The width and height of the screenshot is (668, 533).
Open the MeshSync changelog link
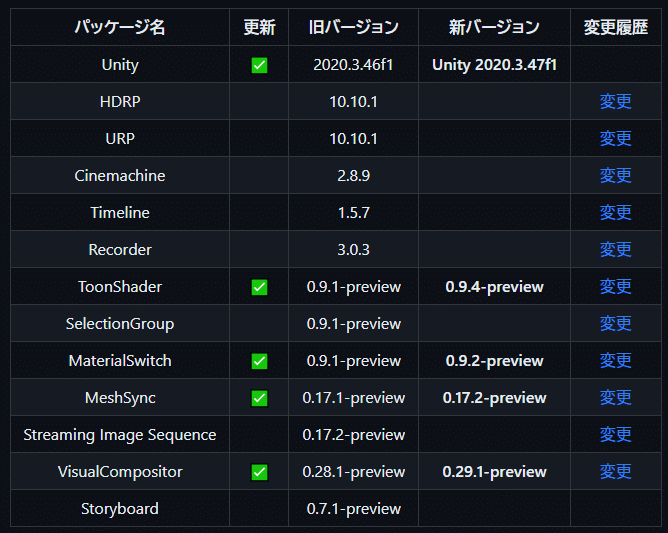[x=615, y=398]
